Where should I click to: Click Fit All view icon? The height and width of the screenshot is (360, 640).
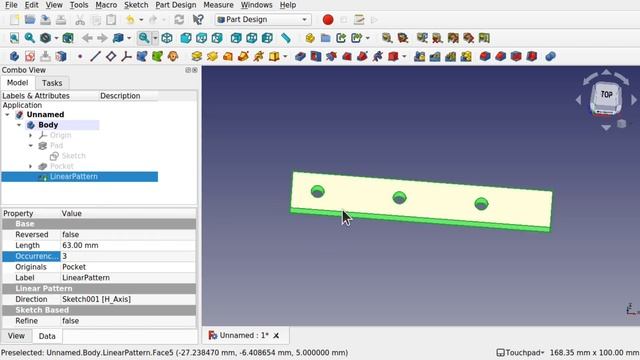tap(14, 38)
